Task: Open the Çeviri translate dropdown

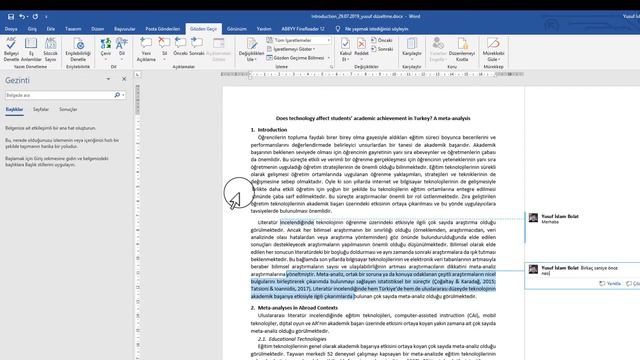Action: point(106,49)
